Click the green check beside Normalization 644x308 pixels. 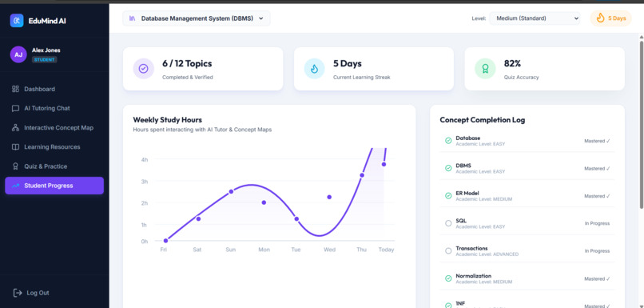coord(448,279)
